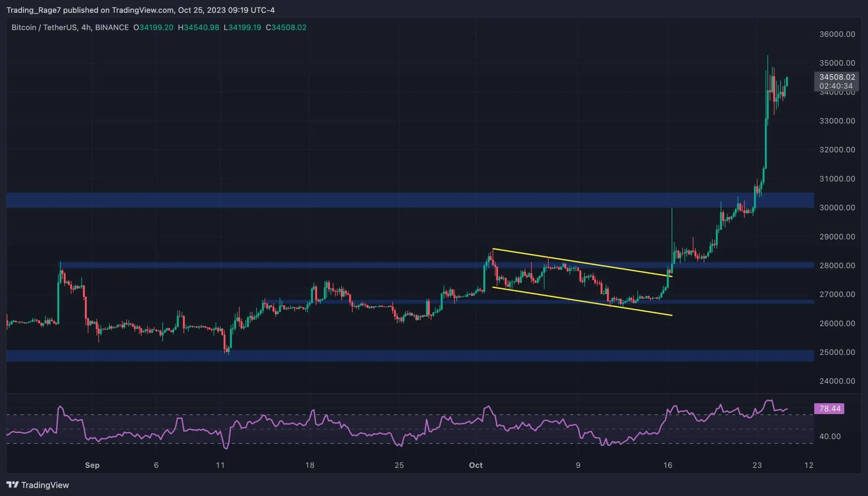The width and height of the screenshot is (868, 496).
Task: Click the TradingView wordmark text
Action: [45, 485]
